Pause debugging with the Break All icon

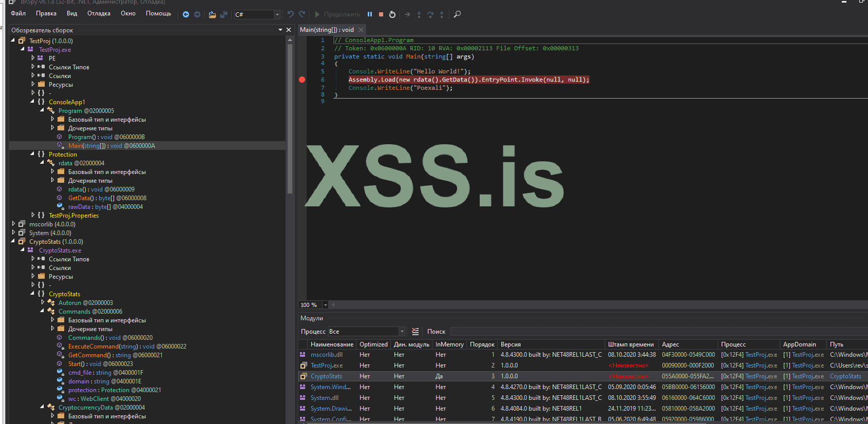369,14
